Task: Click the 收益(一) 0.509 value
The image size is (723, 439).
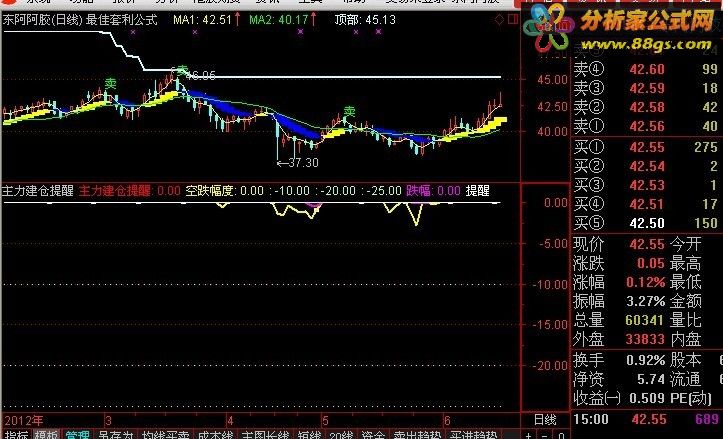Action: pos(646,398)
